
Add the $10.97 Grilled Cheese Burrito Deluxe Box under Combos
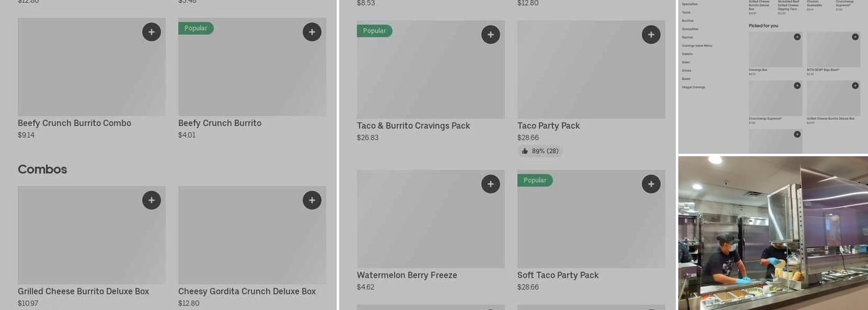click(x=151, y=200)
